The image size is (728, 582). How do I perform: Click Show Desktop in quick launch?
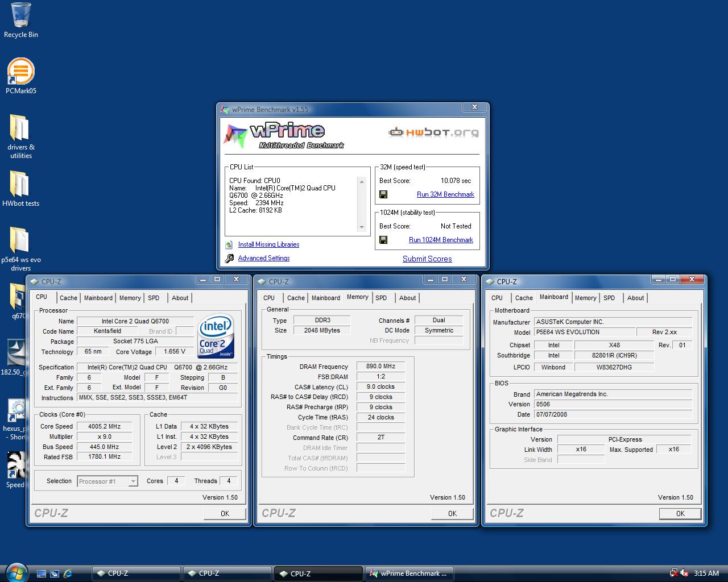click(42, 573)
